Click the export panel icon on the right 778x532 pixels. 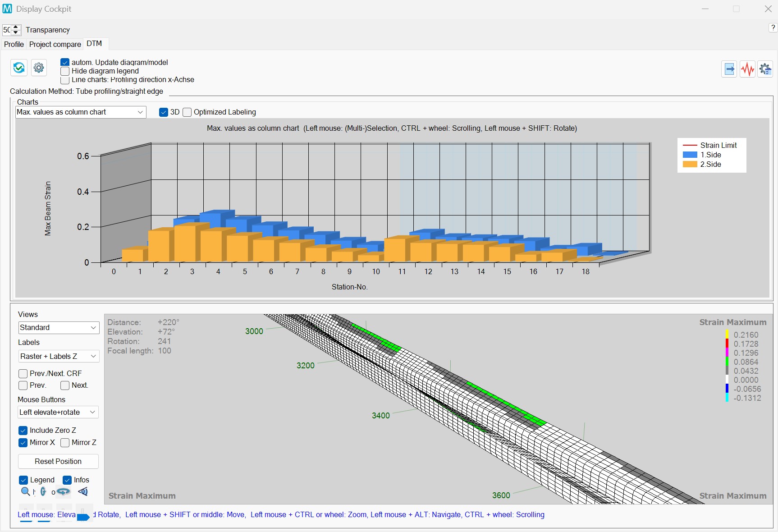729,69
